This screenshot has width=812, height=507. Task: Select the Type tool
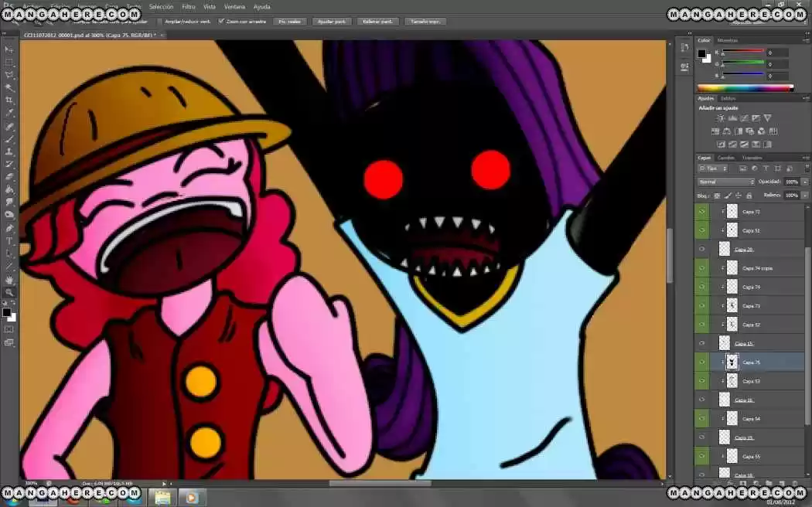tap(9, 241)
